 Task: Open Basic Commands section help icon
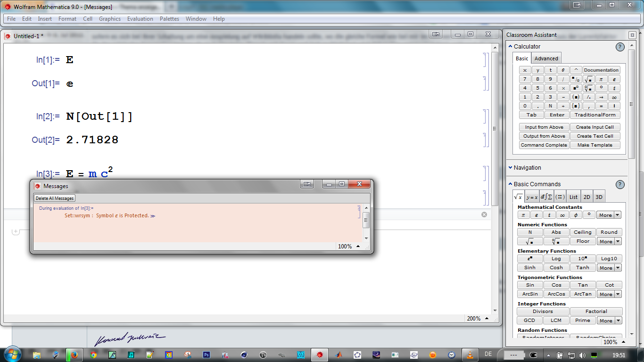[x=620, y=184]
